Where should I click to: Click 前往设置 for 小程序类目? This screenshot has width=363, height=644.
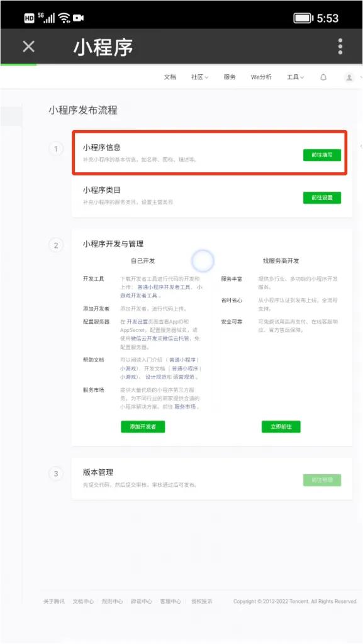click(x=322, y=197)
